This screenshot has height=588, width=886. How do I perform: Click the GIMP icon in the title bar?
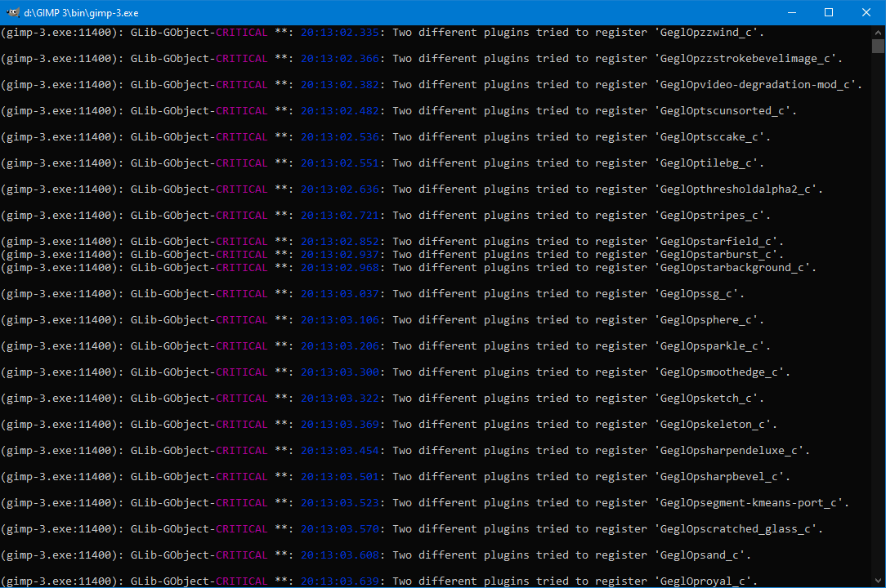pyautogui.click(x=13, y=12)
